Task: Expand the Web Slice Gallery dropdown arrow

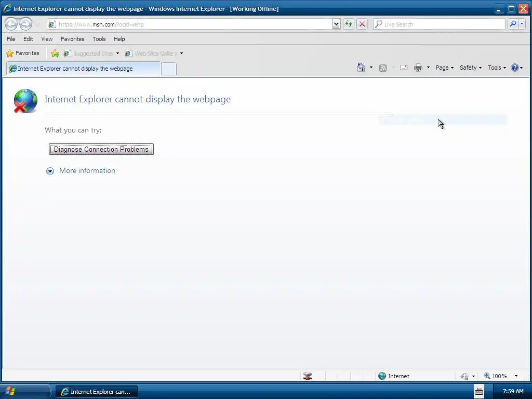Action: (181, 54)
